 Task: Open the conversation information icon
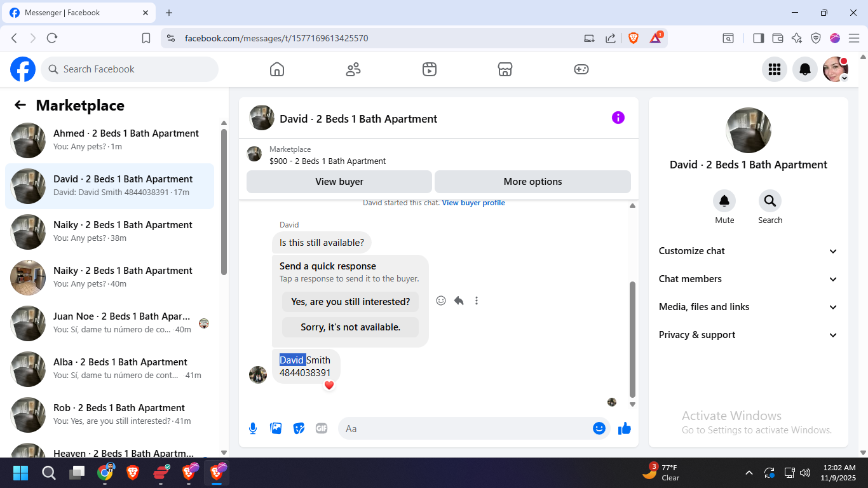(x=618, y=118)
